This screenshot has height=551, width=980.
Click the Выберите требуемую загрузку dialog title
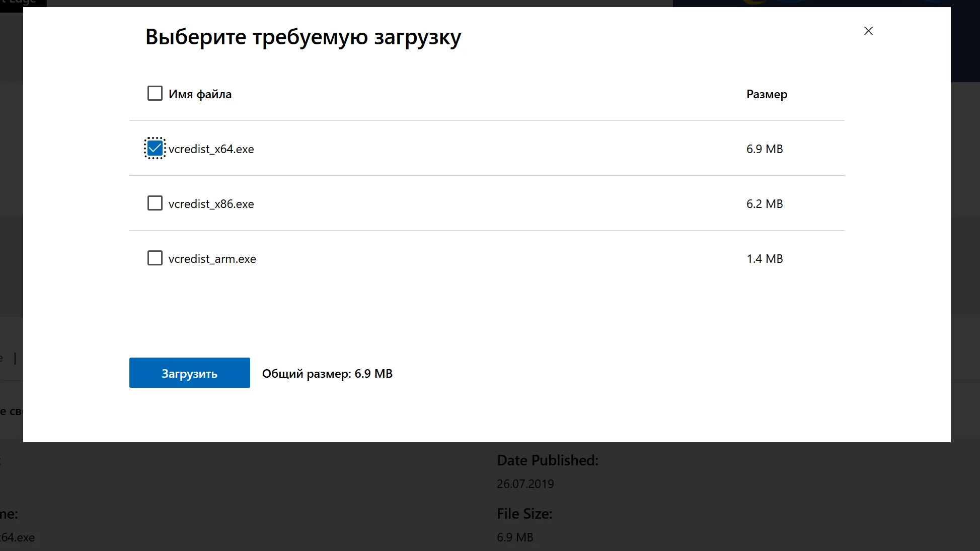pyautogui.click(x=303, y=37)
